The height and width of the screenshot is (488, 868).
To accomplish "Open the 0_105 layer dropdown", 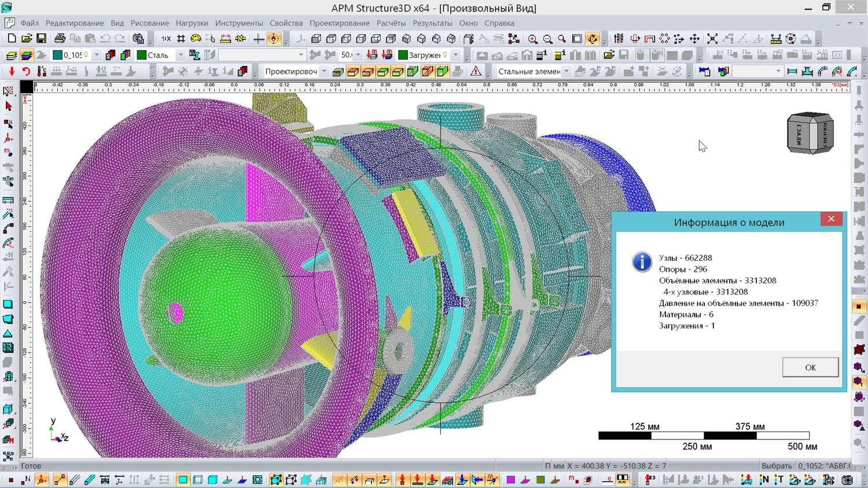I will tap(96, 56).
